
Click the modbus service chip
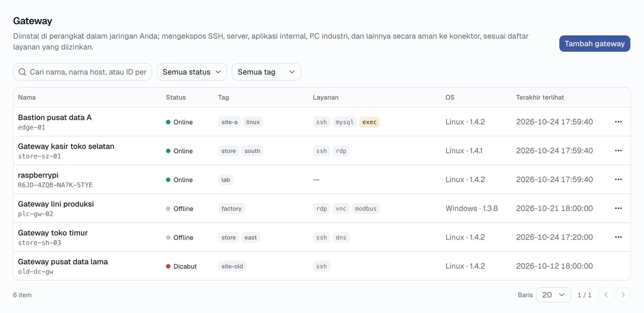pos(366,208)
